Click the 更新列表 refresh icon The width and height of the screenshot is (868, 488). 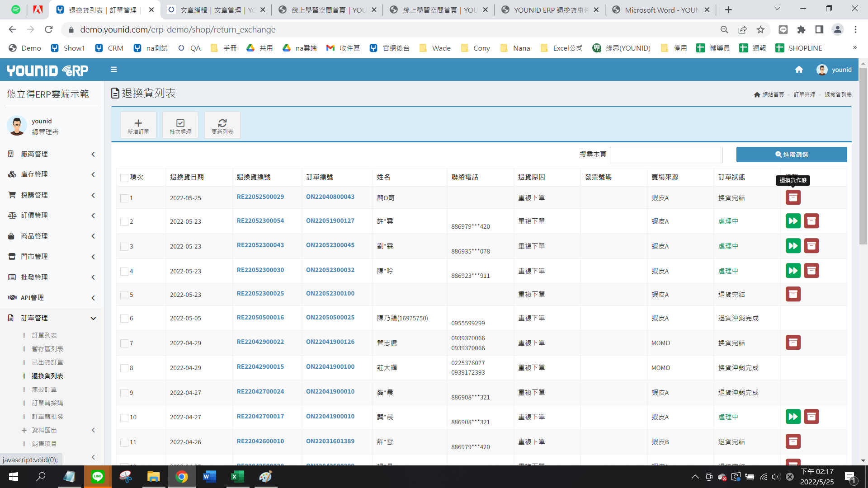tap(222, 123)
